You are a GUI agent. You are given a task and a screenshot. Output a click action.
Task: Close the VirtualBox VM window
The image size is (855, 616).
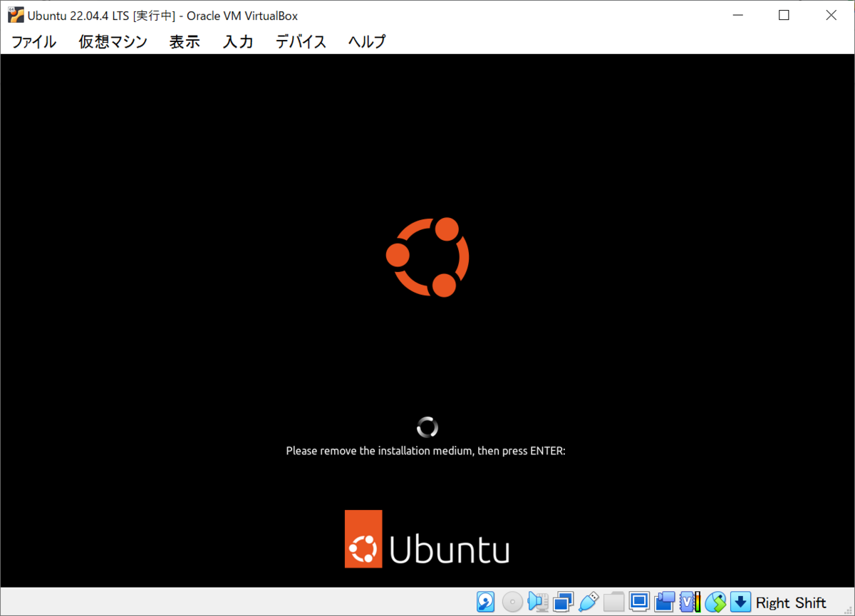830,15
